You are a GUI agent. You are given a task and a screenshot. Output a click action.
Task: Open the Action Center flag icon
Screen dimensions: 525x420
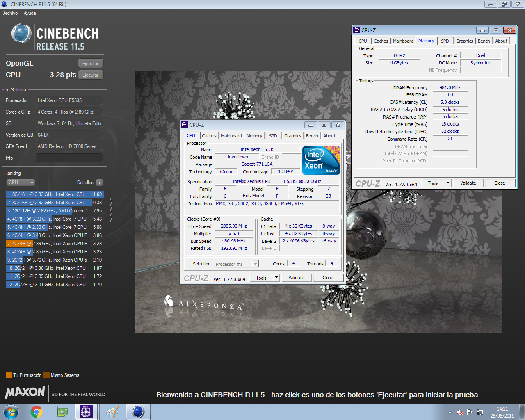pyautogui.click(x=470, y=412)
